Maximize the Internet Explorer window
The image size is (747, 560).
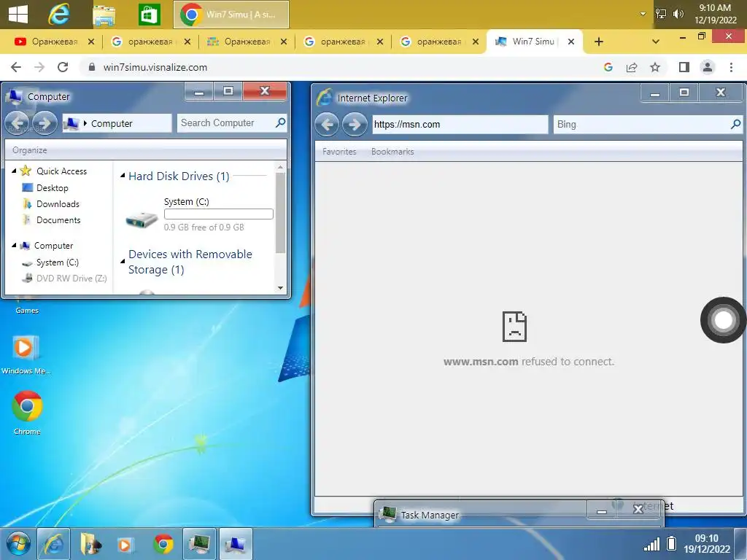[684, 92]
